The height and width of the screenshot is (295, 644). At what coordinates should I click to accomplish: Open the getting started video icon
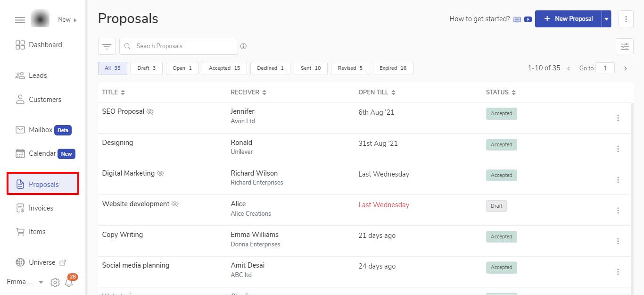coord(528,19)
